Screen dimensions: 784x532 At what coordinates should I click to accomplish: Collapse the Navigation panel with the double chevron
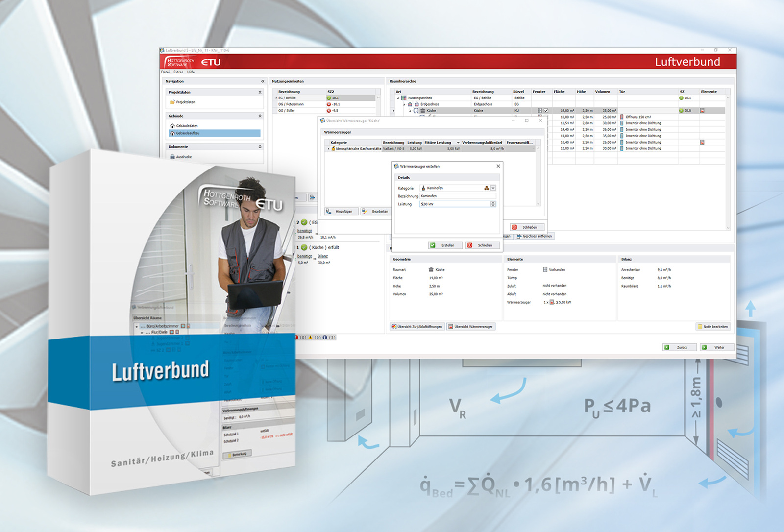[263, 81]
